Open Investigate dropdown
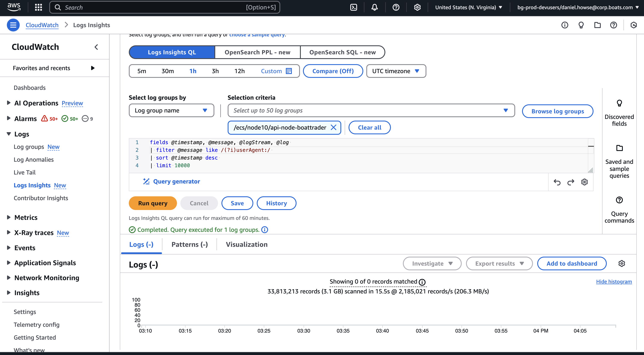Image resolution: width=644 pixels, height=355 pixels. pyautogui.click(x=432, y=263)
